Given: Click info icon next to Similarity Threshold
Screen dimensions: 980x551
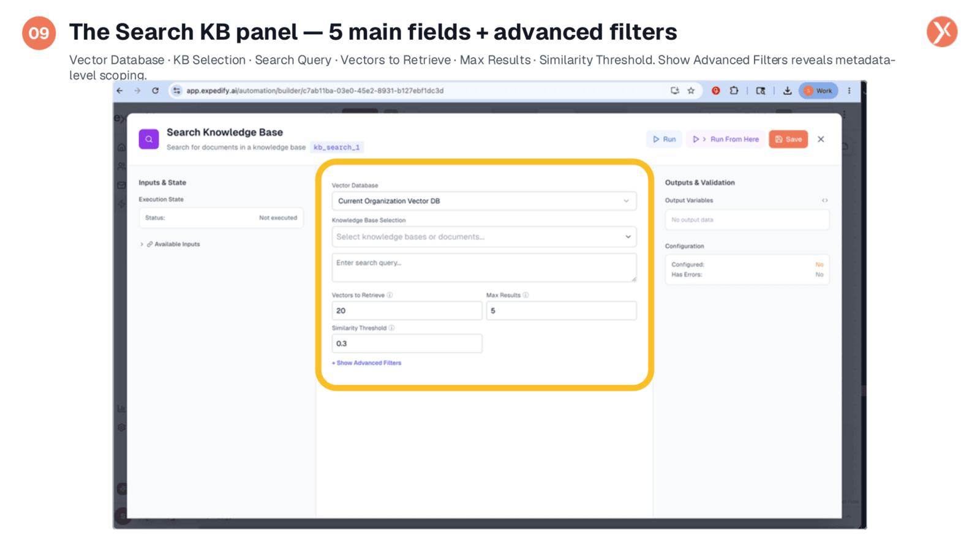Looking at the screenshot, I should pos(392,328).
